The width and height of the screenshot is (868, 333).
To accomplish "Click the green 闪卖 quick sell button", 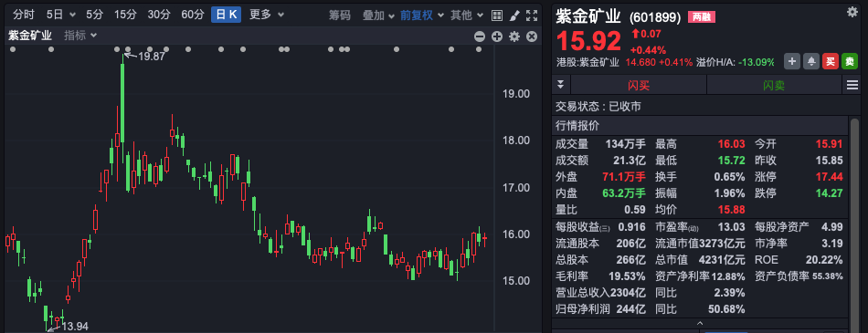I will 774,85.
